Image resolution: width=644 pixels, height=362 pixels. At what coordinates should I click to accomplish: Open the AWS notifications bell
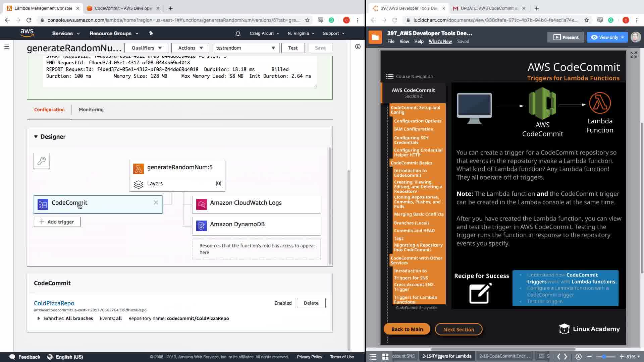pos(238,34)
